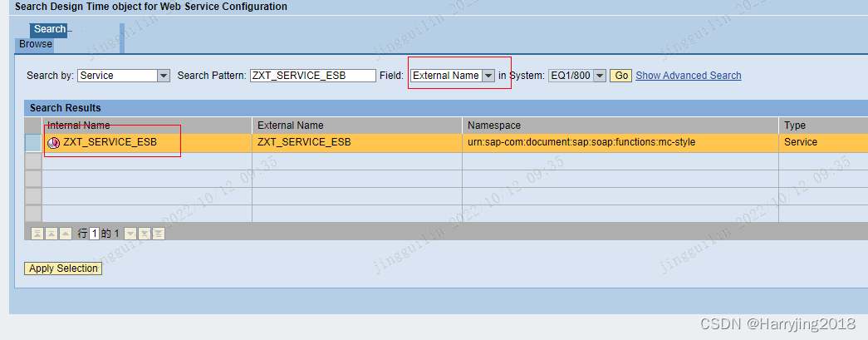Expand the Field External Name dropdown
868x340 pixels.
click(488, 76)
